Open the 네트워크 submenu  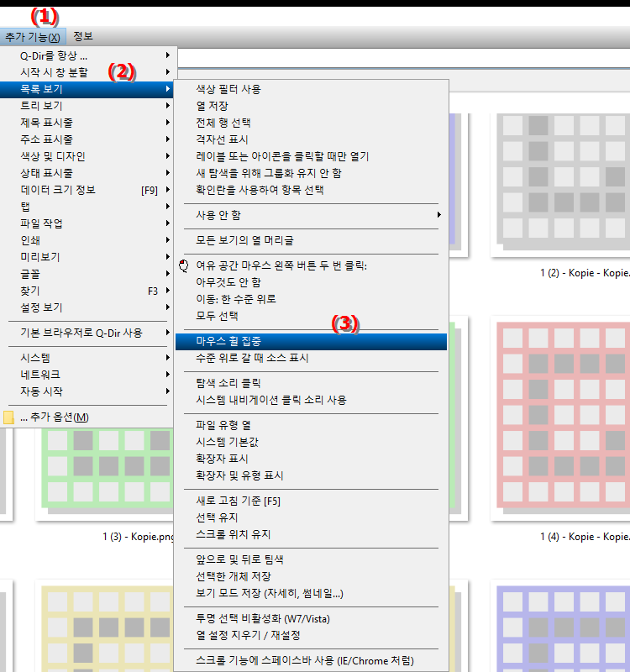click(87, 375)
